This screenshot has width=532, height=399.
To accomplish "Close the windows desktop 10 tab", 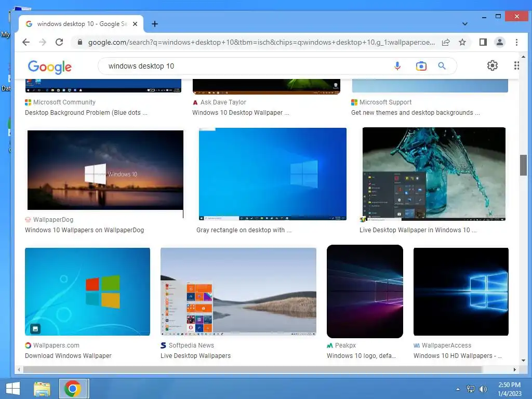I will coord(135,24).
